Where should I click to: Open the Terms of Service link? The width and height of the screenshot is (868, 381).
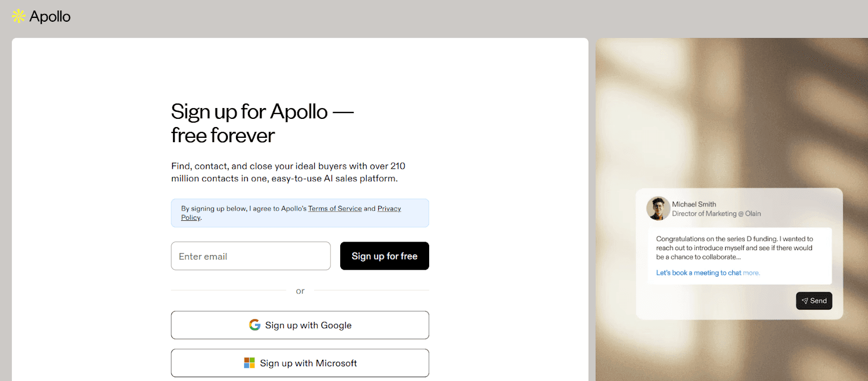tap(335, 208)
